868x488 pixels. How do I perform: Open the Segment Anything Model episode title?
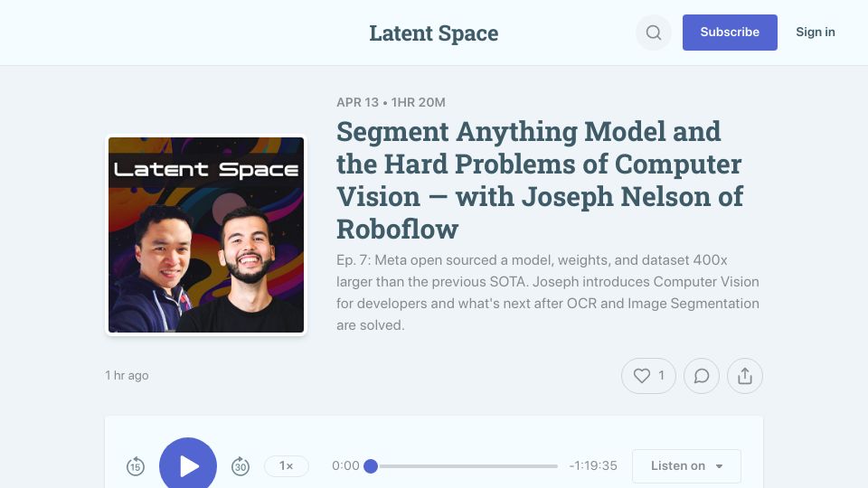point(540,180)
